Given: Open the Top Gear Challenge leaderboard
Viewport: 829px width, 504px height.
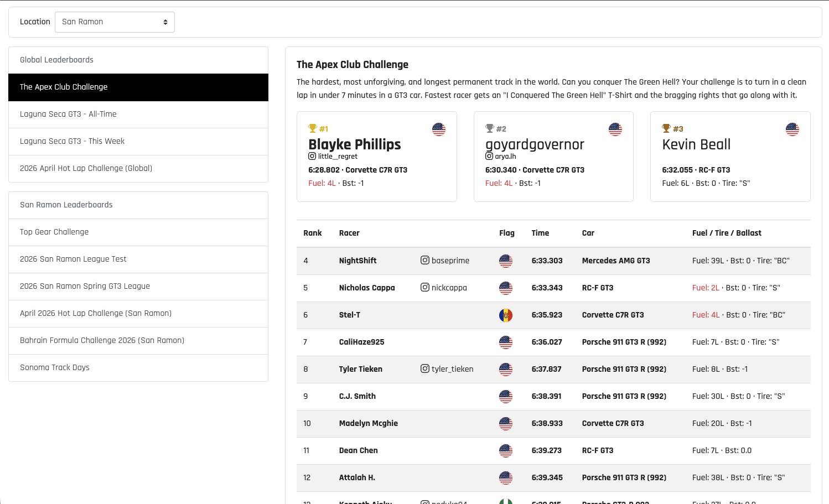Looking at the screenshot, I should [54, 232].
